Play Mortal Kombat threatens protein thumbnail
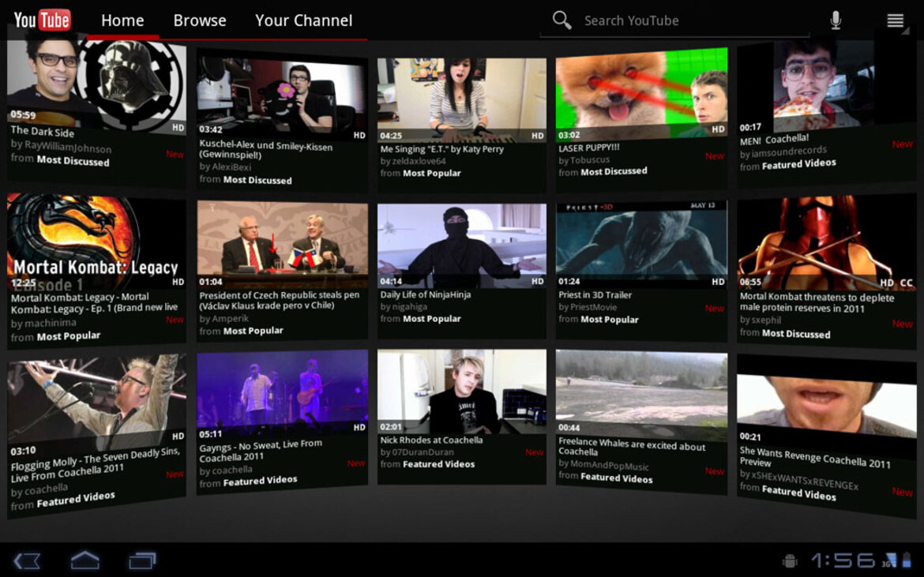 click(x=827, y=242)
